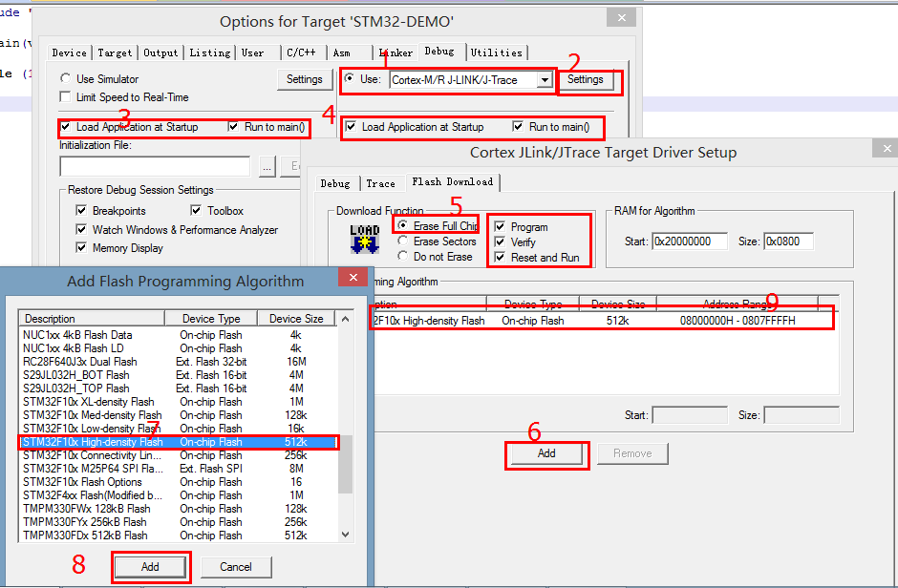
Task: Select the User tab
Action: point(252,52)
